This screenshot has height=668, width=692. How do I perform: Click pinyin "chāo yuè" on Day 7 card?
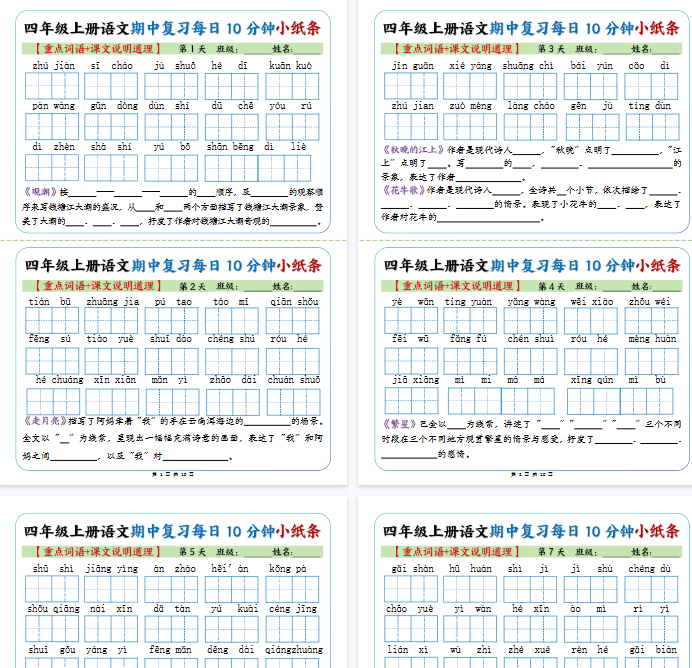pos(410,609)
